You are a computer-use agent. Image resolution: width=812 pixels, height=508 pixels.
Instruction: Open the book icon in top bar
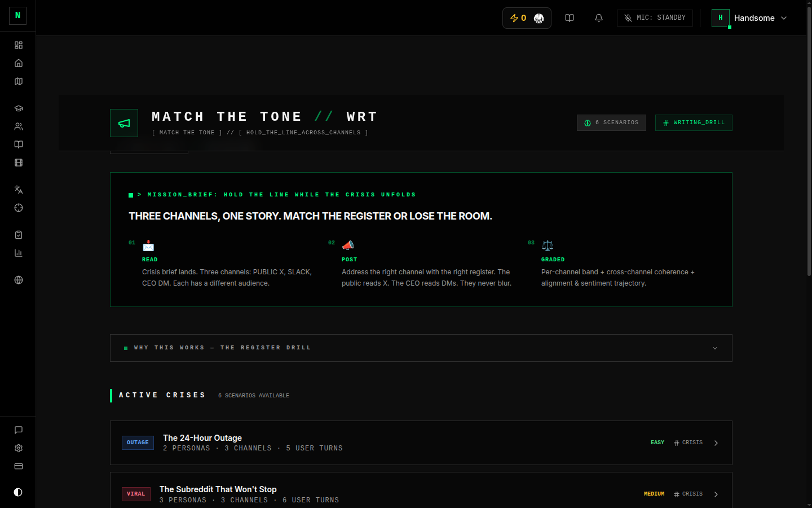tap(570, 18)
